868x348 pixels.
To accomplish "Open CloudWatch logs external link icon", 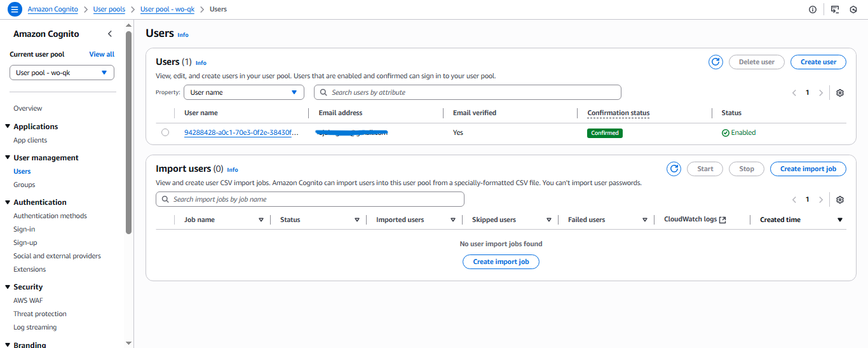I will pos(722,219).
